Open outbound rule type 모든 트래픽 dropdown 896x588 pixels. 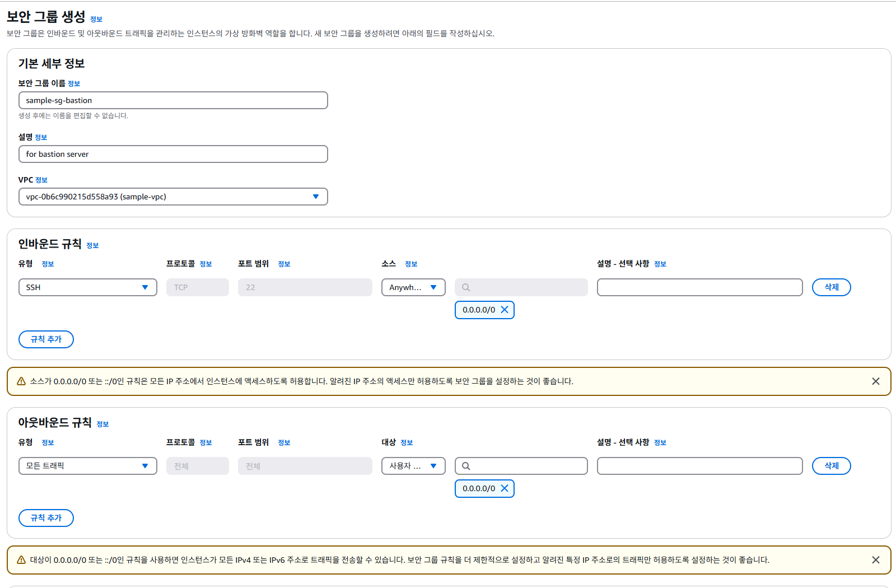tap(88, 466)
